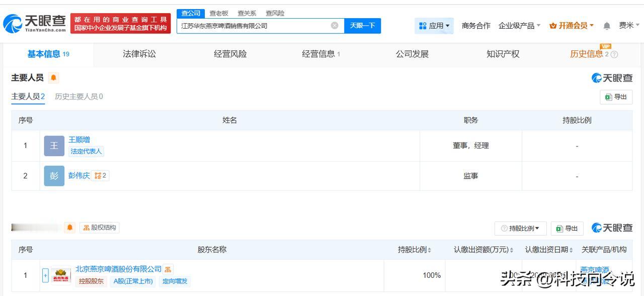The width and height of the screenshot is (644, 296).
Task: Switch to the 查老板 search tab
Action: click(219, 14)
